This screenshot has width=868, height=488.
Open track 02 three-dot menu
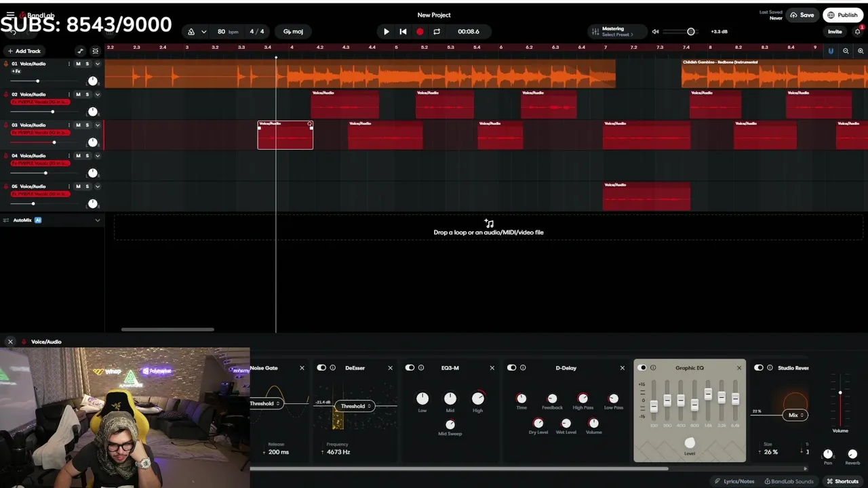point(69,94)
